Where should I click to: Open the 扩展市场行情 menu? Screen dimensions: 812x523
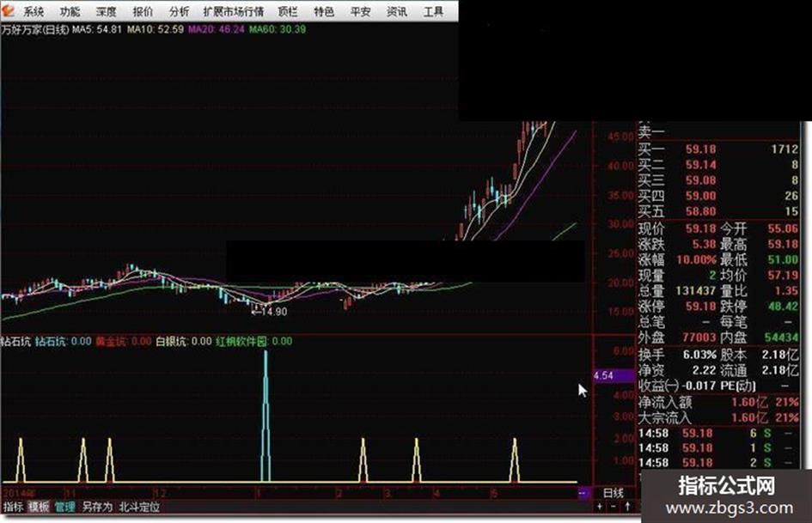(x=234, y=11)
